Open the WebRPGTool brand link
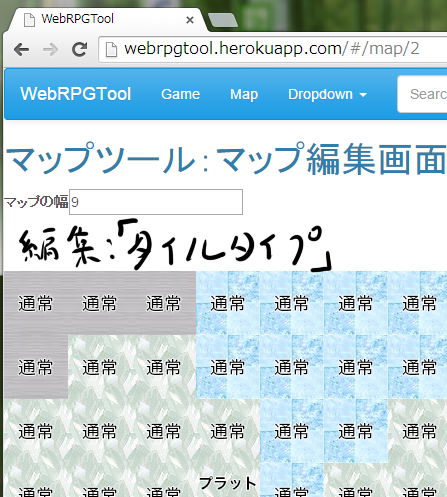This screenshot has width=447, height=497. pyautogui.click(x=76, y=94)
